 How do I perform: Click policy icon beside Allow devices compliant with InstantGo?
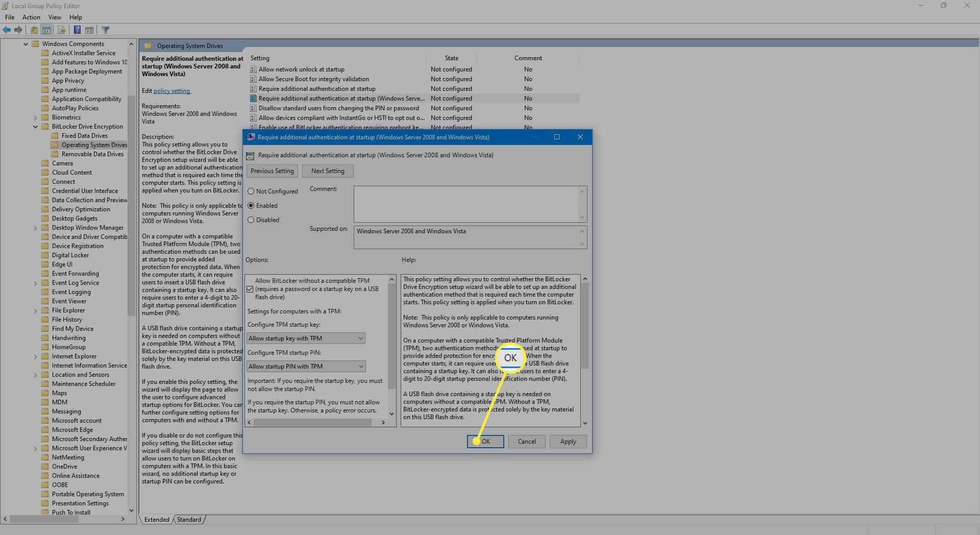(253, 118)
